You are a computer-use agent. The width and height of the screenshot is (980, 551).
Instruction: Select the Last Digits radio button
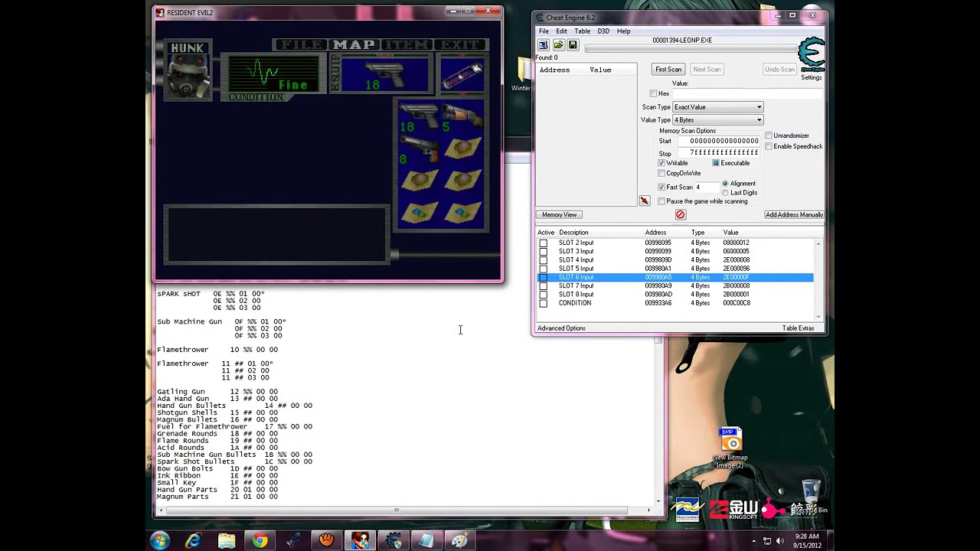[x=726, y=192]
